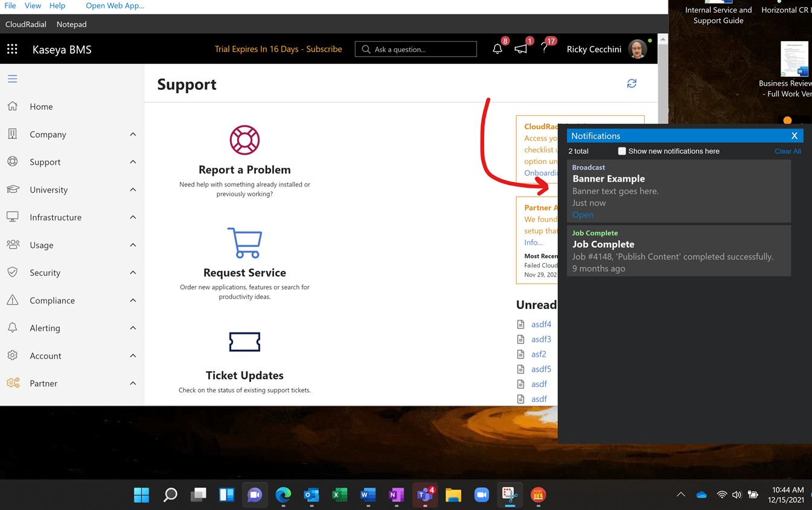
Task: Open Ricky Cecchini profile avatar
Action: tap(638, 49)
